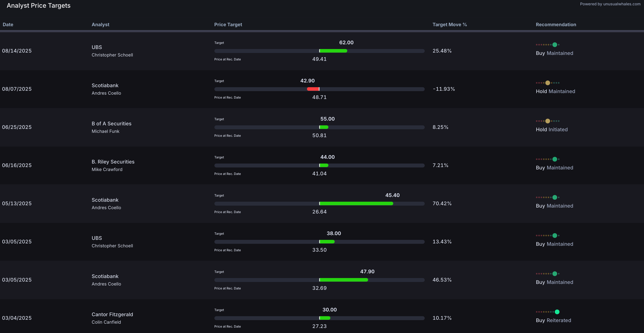This screenshot has width=644, height=333.
Task: Click the 44.00 B. Riley target bar
Action: tap(324, 165)
